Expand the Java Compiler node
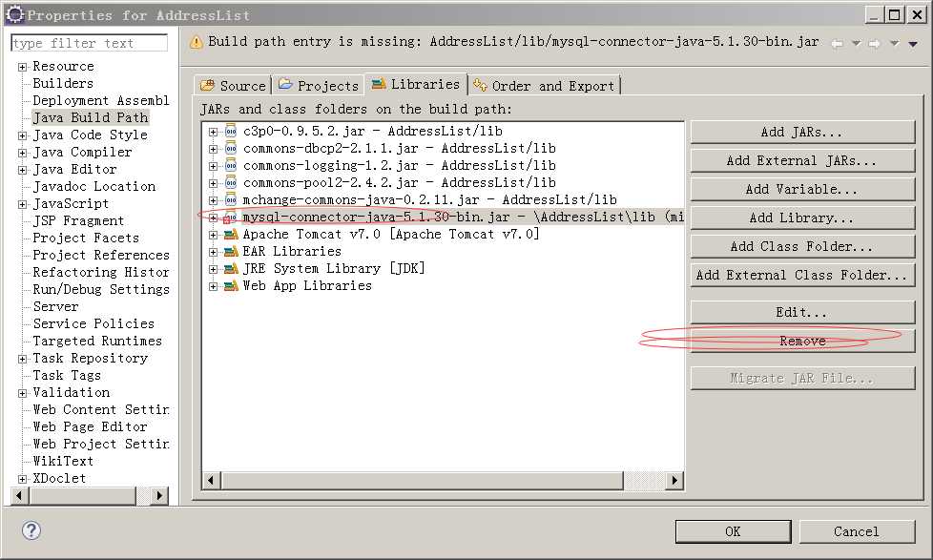 (x=23, y=154)
